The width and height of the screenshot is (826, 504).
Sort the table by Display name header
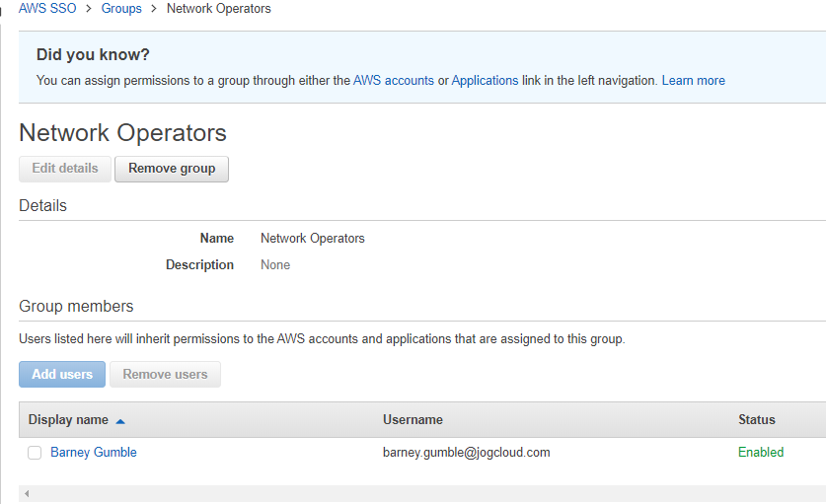pyautogui.click(x=68, y=420)
